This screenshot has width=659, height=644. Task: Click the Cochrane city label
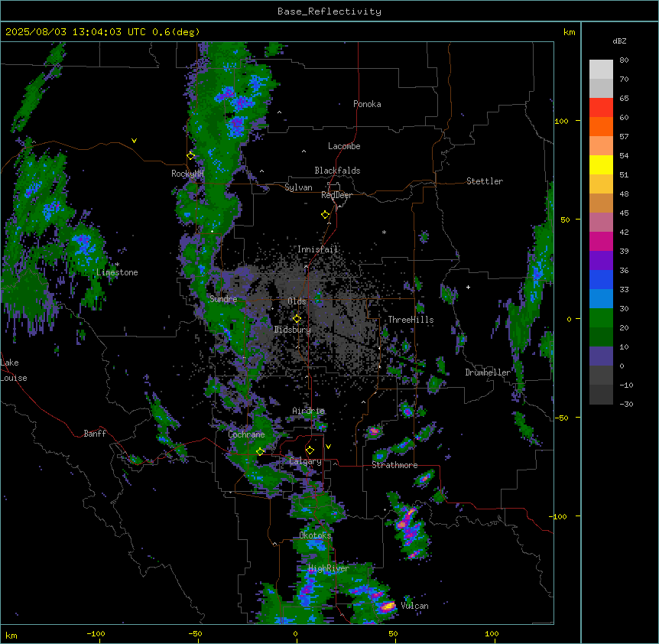tap(246, 434)
